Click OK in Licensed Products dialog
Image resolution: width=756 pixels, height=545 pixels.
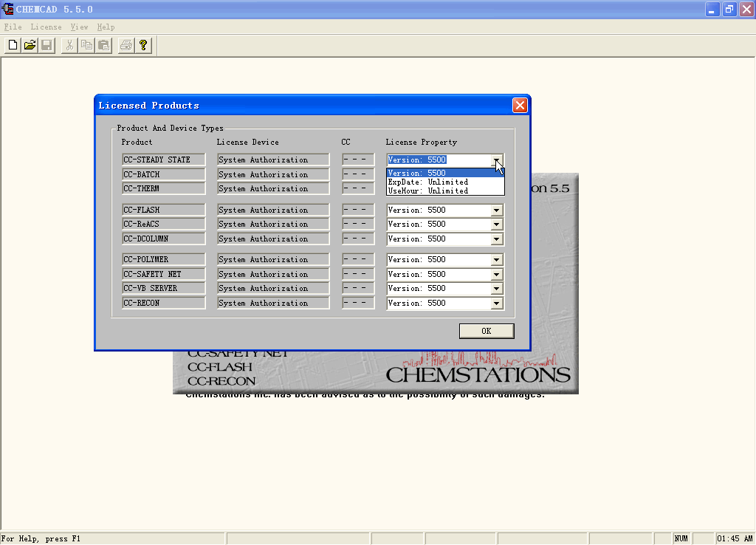pos(487,331)
